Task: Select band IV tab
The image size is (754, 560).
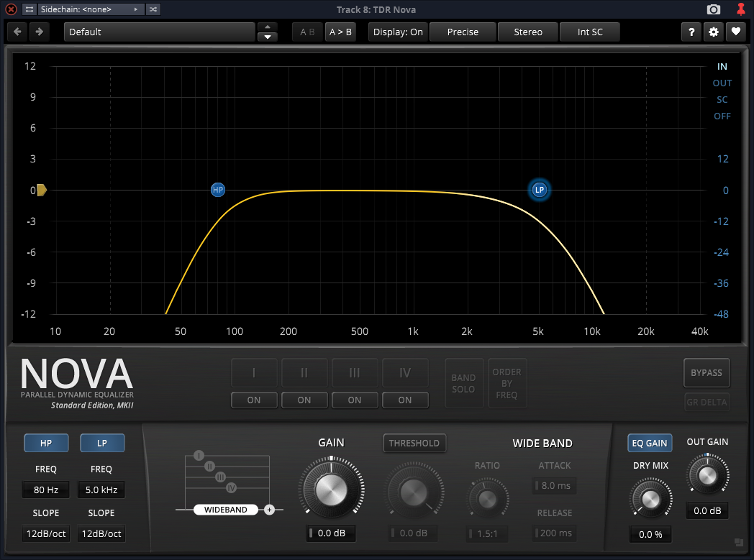Action: click(405, 372)
